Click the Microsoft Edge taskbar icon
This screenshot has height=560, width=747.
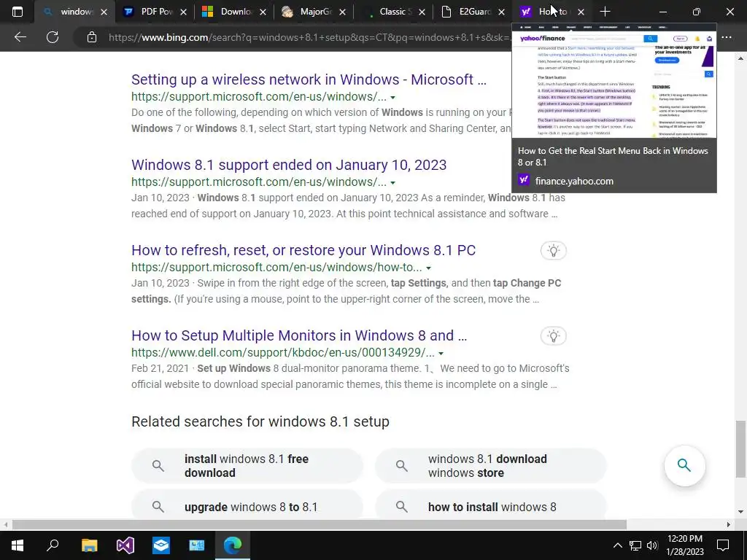(233, 545)
